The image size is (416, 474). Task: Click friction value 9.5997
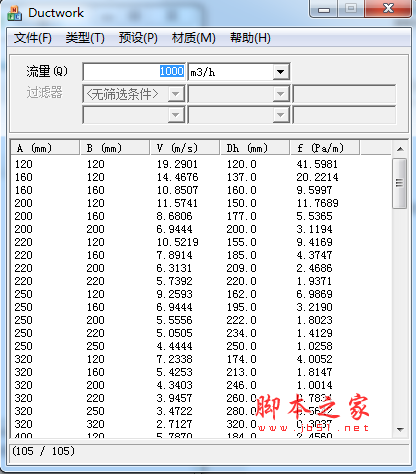(314, 190)
